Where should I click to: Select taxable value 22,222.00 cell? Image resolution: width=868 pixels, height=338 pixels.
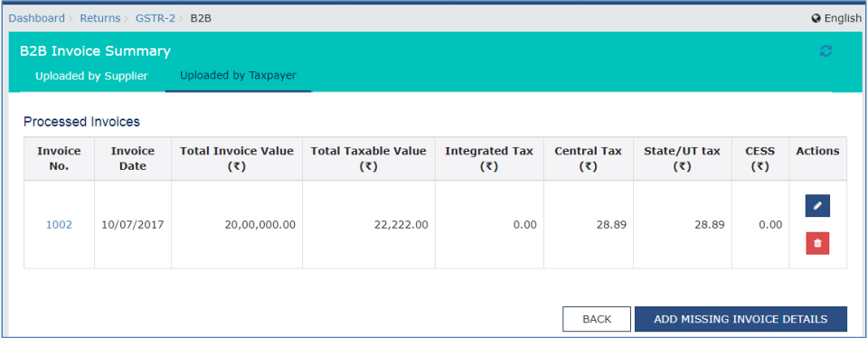[x=369, y=225]
